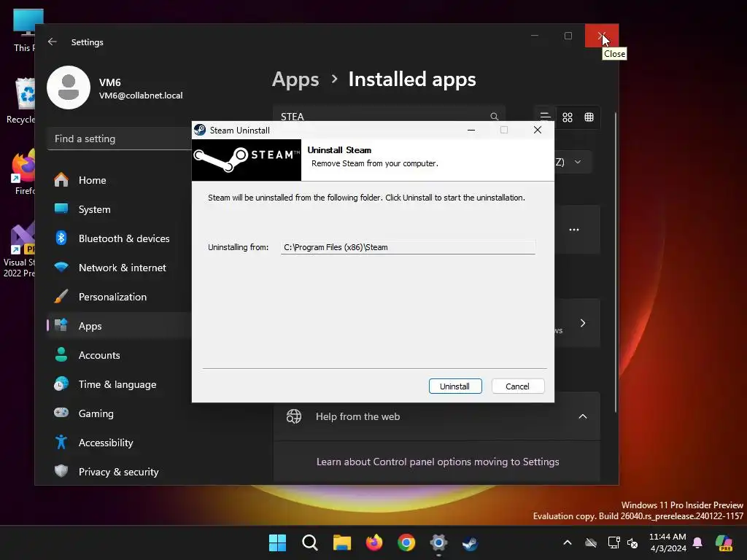Open Learn about Control panel options link

click(x=438, y=462)
